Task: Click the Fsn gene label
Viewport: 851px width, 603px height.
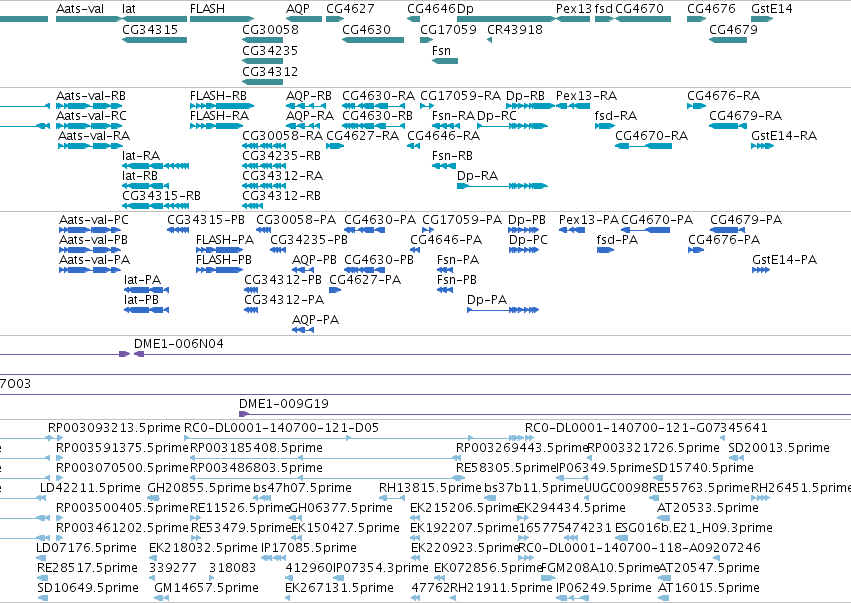Action: point(441,50)
